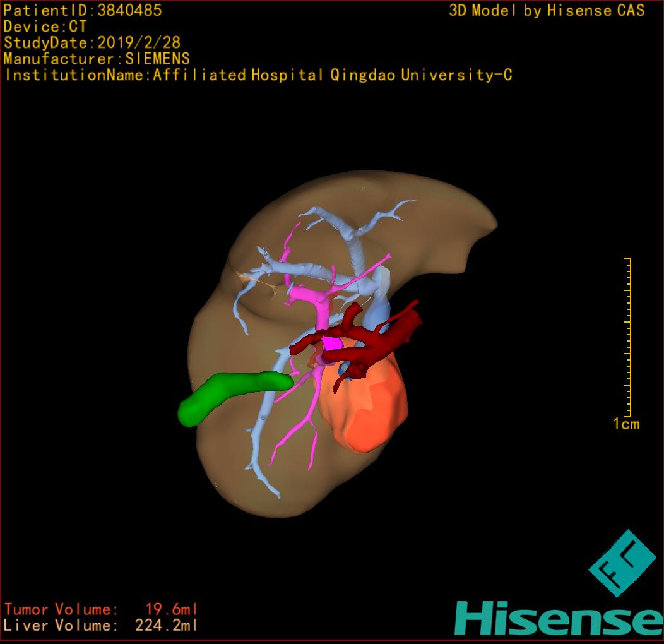
Task: Click the bright magenta patch at the model's center
Action: coord(332,344)
